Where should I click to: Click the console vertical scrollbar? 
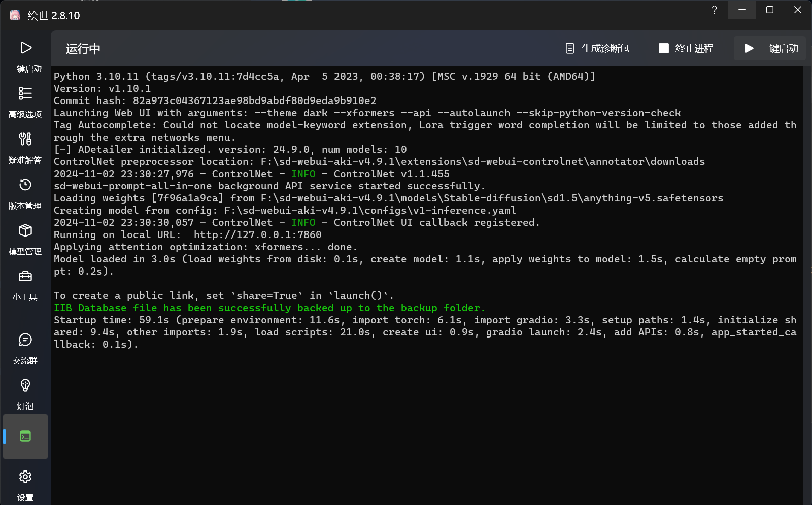coord(807,285)
